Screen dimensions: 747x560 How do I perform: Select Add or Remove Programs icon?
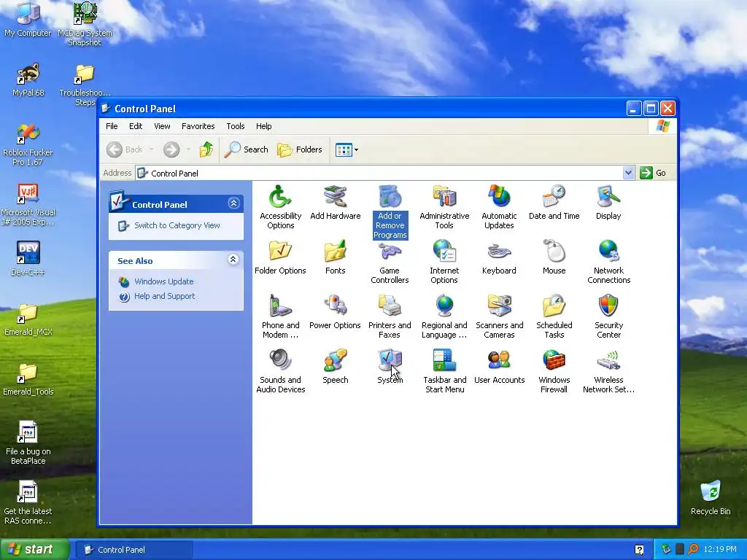(390, 212)
